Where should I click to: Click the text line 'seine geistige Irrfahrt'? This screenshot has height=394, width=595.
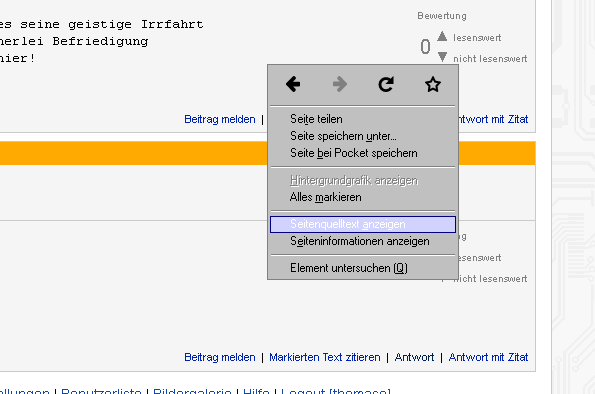click(112, 24)
